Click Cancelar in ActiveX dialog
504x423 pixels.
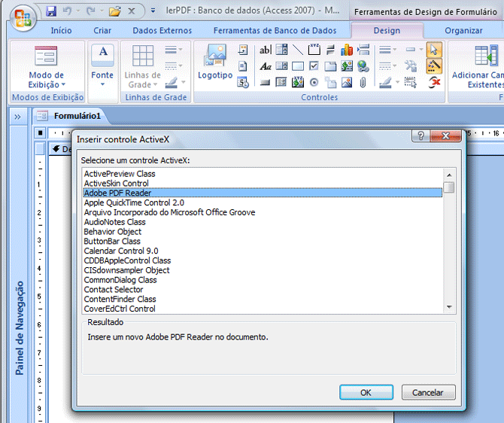click(x=428, y=392)
